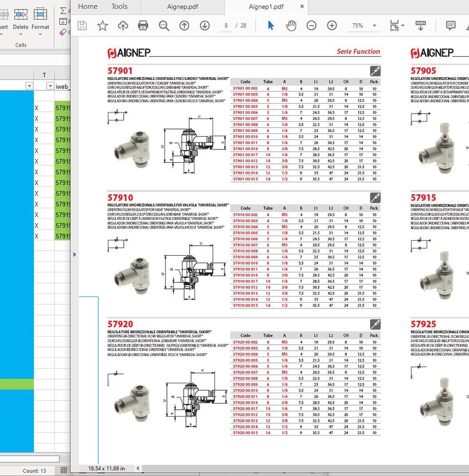Expand the Excel Format dropdown arrow
469x476 pixels.
(40, 34)
